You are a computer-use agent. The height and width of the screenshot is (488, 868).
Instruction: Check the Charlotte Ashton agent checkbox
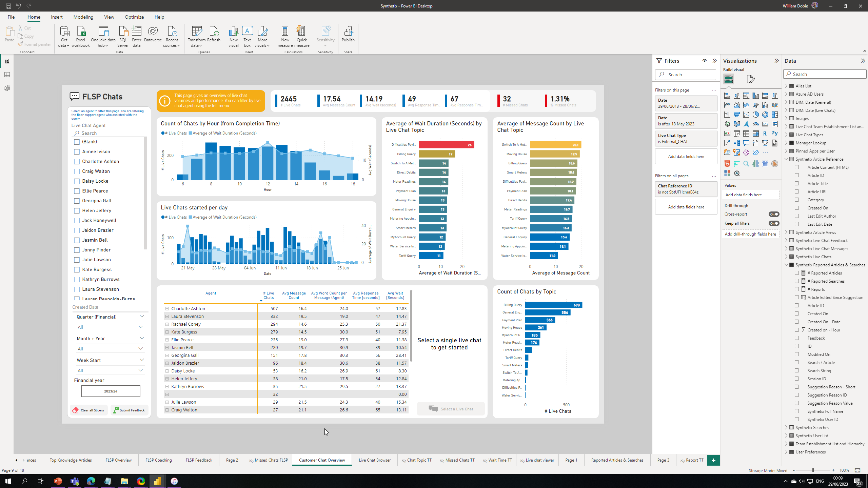click(x=77, y=162)
